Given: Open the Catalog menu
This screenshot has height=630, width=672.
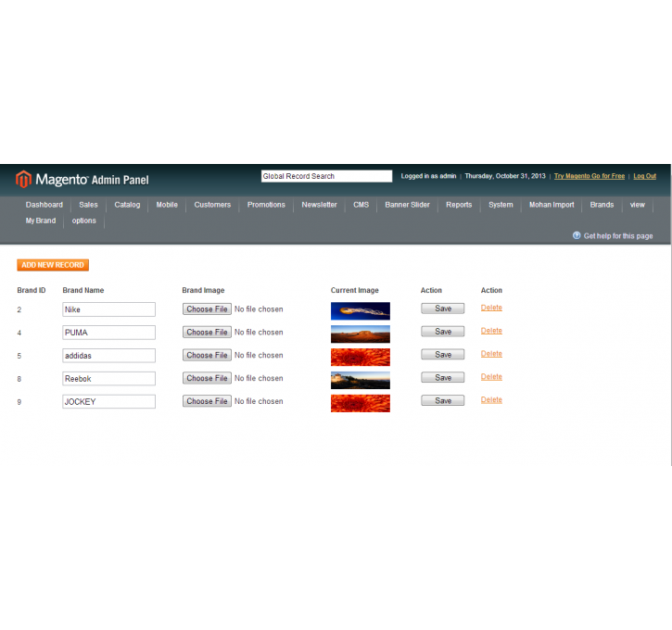Looking at the screenshot, I should click(127, 205).
